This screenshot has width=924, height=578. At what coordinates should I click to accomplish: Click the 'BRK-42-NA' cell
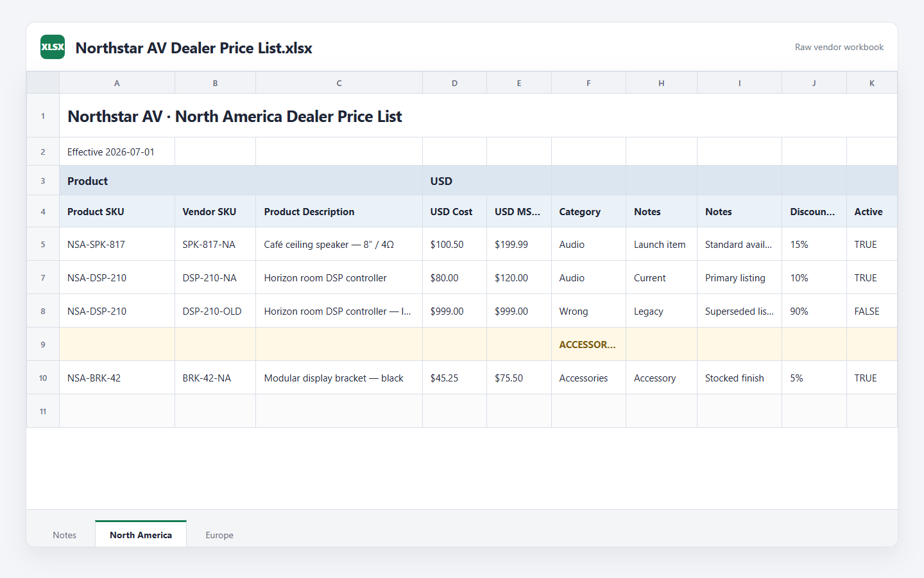tap(215, 378)
